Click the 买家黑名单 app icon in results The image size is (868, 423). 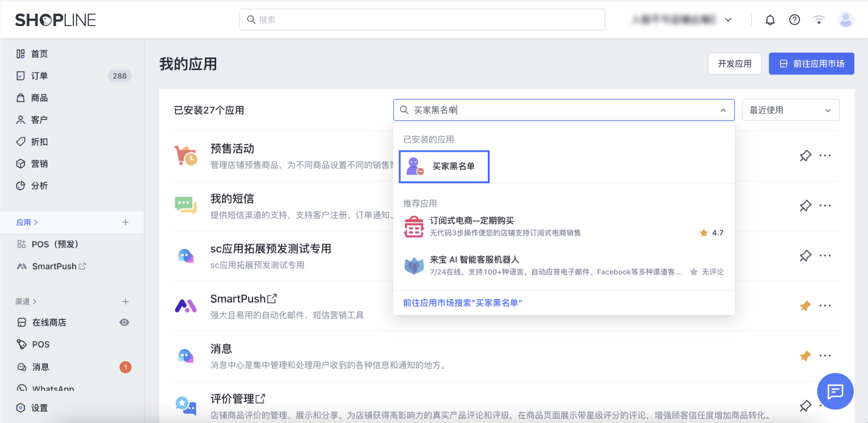click(414, 166)
